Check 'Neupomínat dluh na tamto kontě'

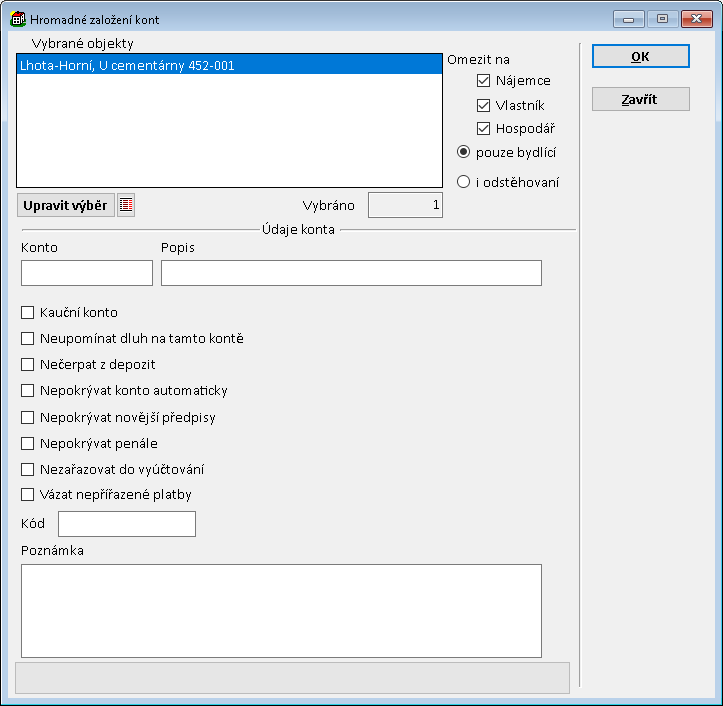point(28,339)
